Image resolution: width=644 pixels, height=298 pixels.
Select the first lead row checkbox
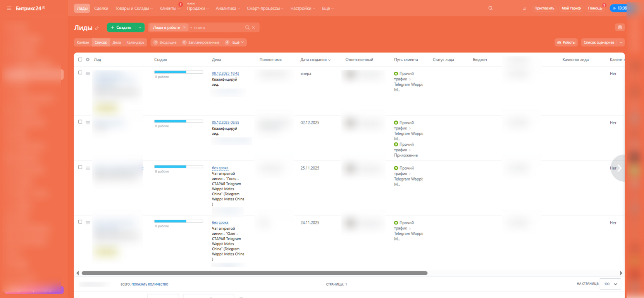(80, 73)
